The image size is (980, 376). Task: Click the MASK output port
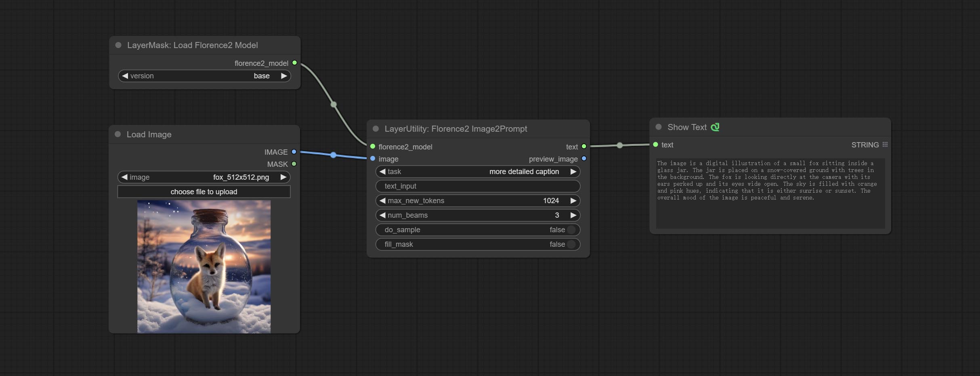pos(294,164)
